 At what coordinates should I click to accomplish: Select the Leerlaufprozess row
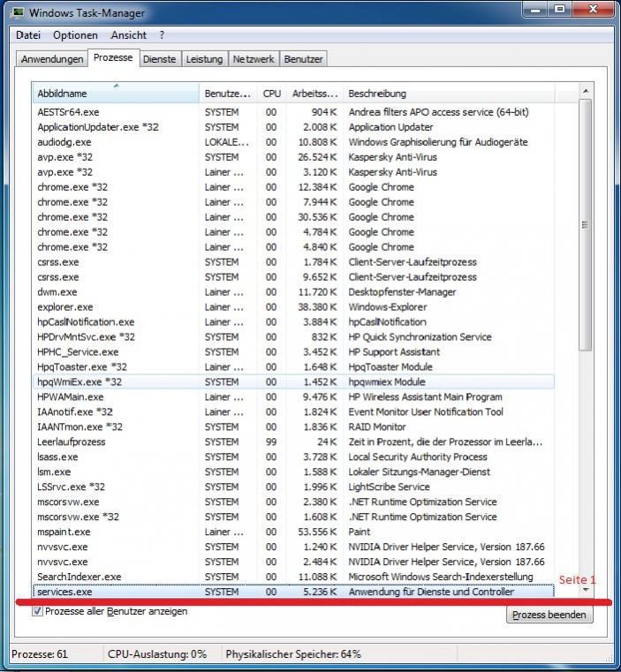click(293, 442)
